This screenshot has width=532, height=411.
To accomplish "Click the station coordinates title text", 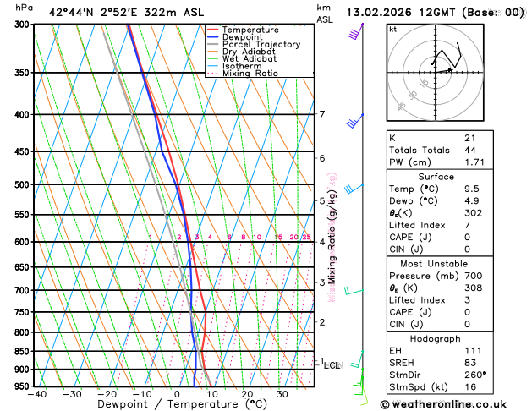I will click(x=126, y=13).
